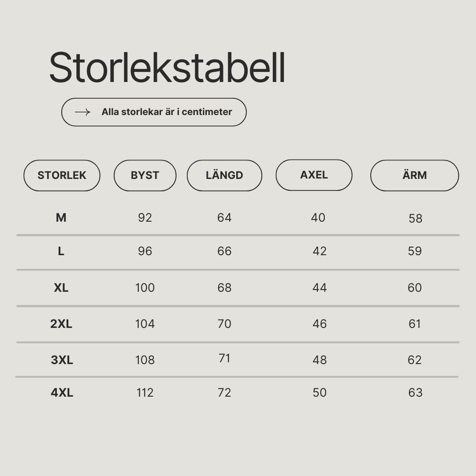Select size L row label

[x=61, y=251]
